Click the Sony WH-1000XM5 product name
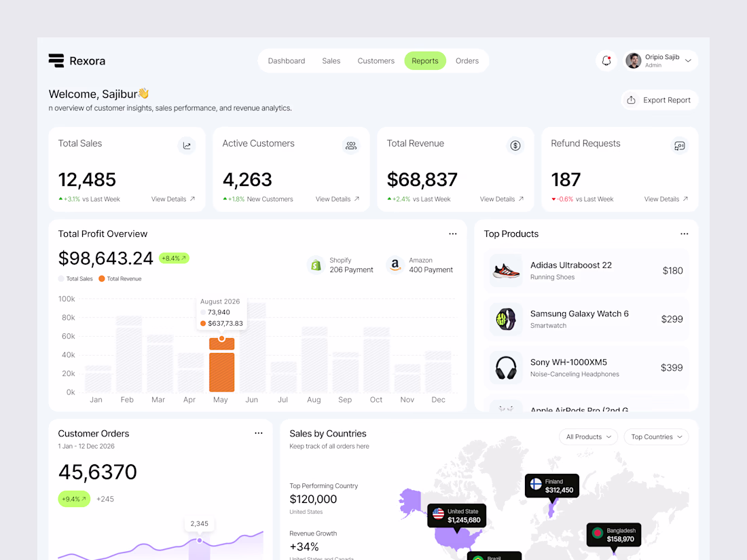Viewport: 747px width, 560px height. click(x=568, y=362)
